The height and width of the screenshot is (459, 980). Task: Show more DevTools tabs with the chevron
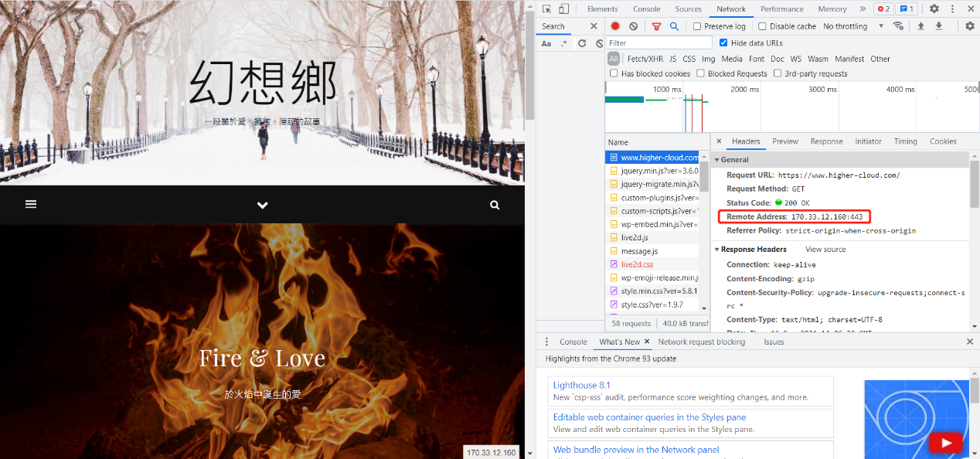[x=863, y=9]
